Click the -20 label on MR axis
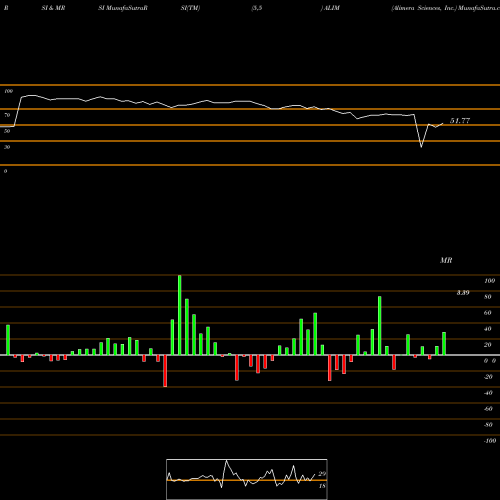Viewport: 500px width, 500px height. [488, 377]
